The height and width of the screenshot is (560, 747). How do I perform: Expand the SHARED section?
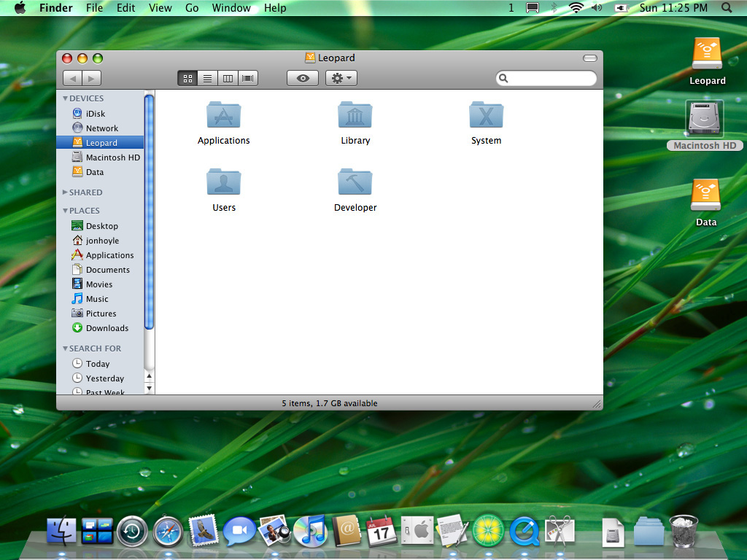click(x=65, y=192)
